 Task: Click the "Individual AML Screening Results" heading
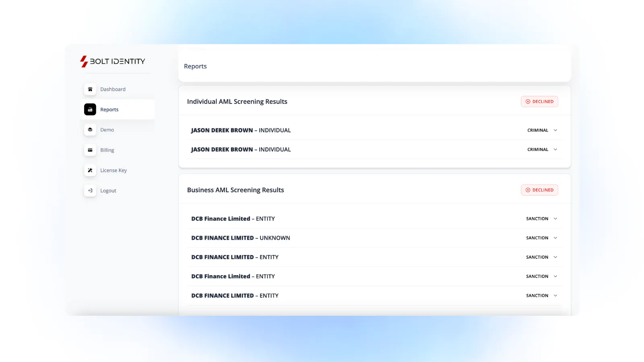pos(237,102)
